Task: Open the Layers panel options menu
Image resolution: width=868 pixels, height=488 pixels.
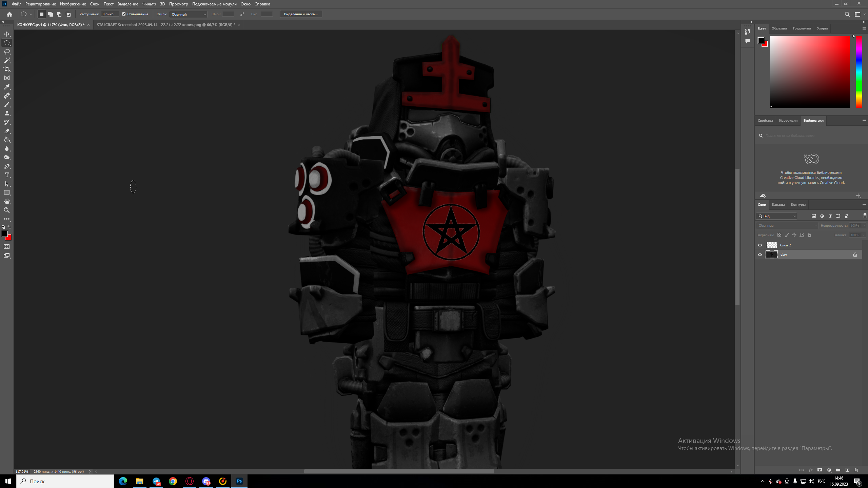Action: tap(864, 205)
